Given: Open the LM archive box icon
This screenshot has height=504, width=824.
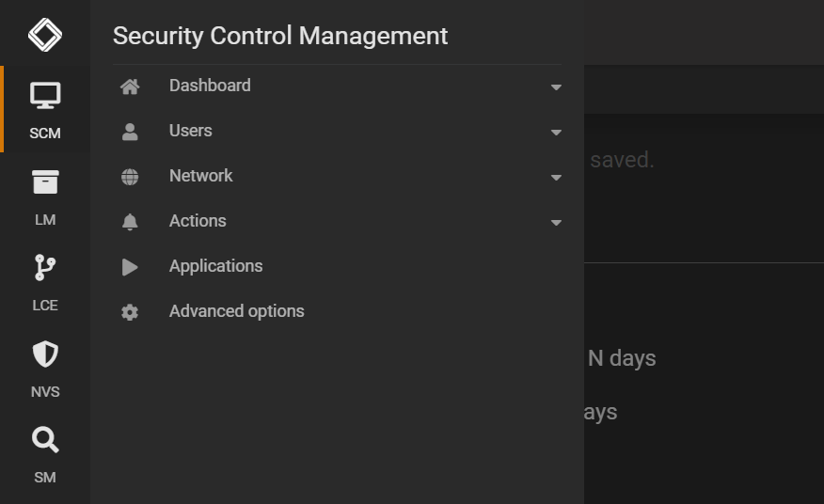Looking at the screenshot, I should (x=45, y=181).
